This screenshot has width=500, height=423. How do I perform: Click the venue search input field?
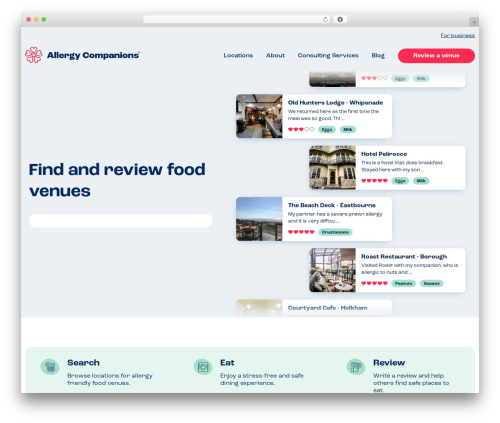click(x=121, y=221)
